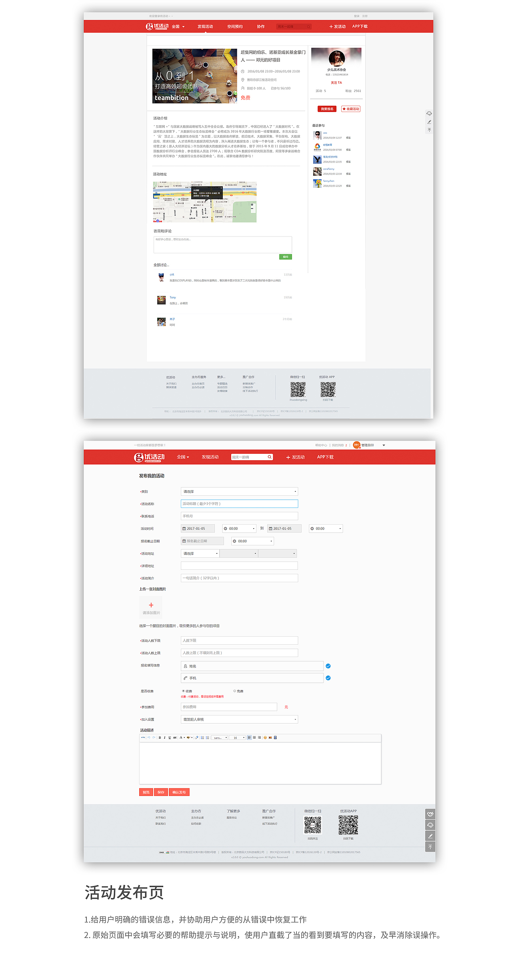Open the registration deadline time dropdown
The height and width of the screenshot is (980, 512).
(x=252, y=541)
